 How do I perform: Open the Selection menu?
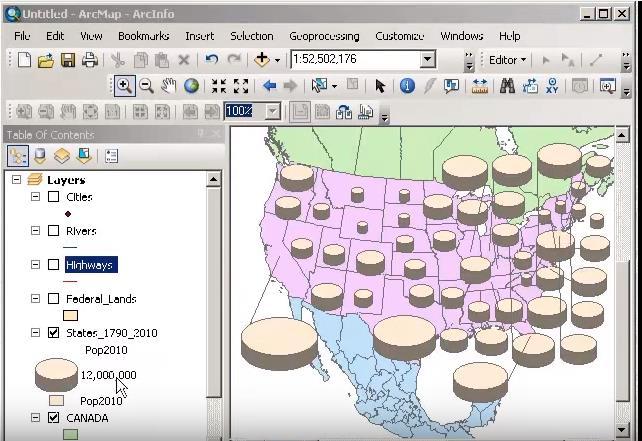(x=251, y=36)
